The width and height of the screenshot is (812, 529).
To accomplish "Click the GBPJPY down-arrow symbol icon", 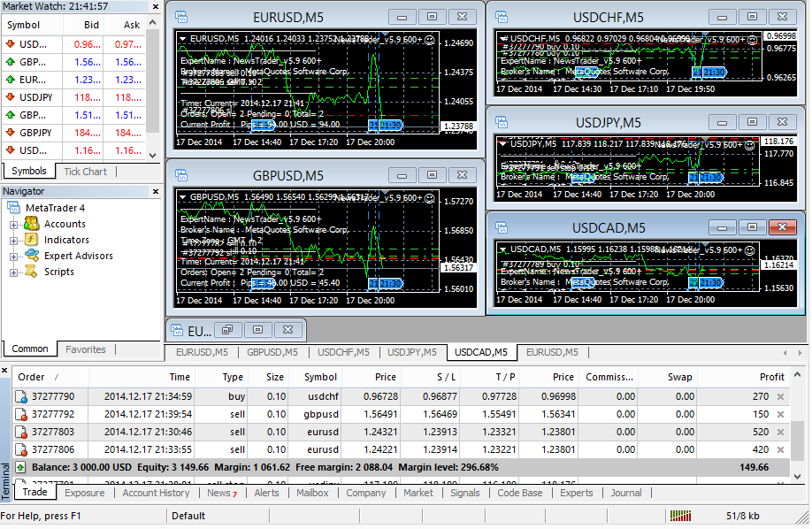I will pyautogui.click(x=10, y=133).
